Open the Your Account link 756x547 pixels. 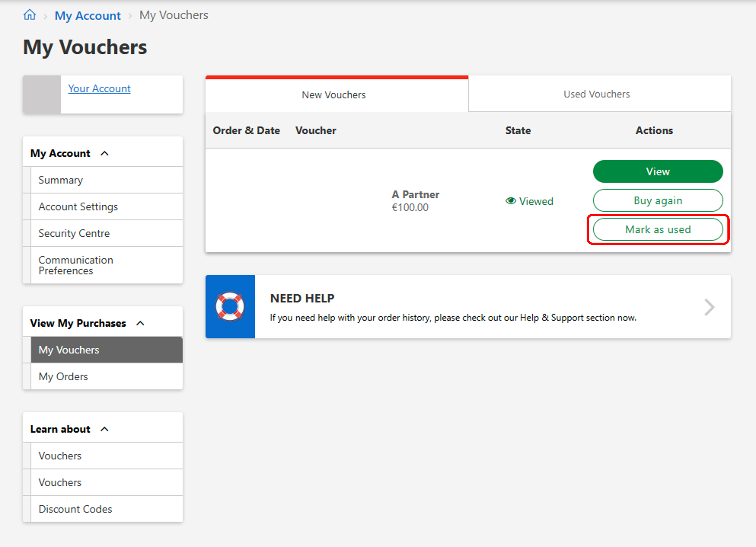pos(99,88)
